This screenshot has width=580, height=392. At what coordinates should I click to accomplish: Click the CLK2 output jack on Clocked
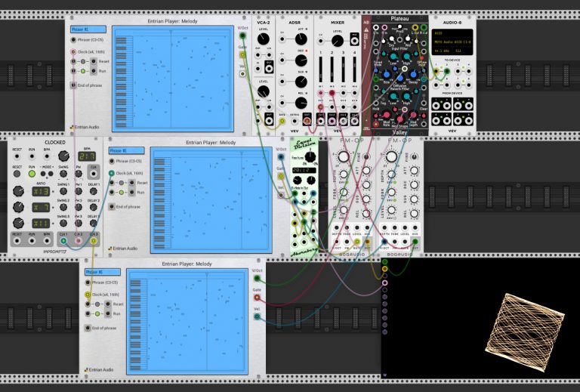pyautogui.click(x=79, y=241)
